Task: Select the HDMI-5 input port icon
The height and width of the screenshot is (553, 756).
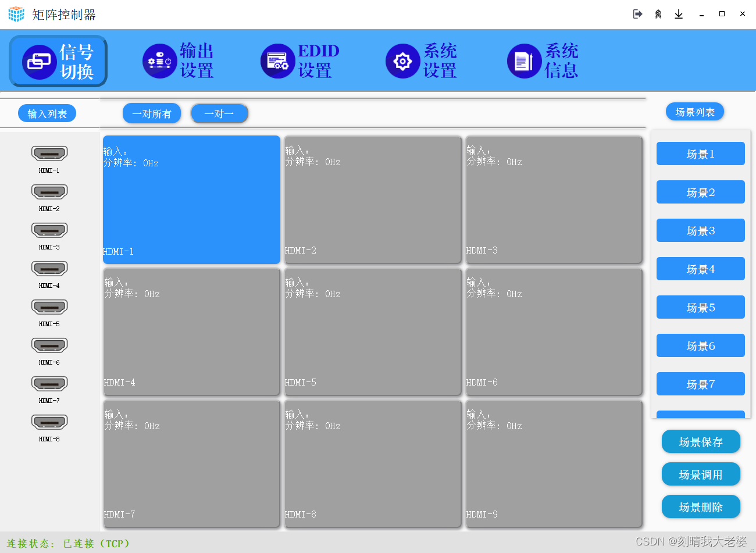Action: [49, 307]
